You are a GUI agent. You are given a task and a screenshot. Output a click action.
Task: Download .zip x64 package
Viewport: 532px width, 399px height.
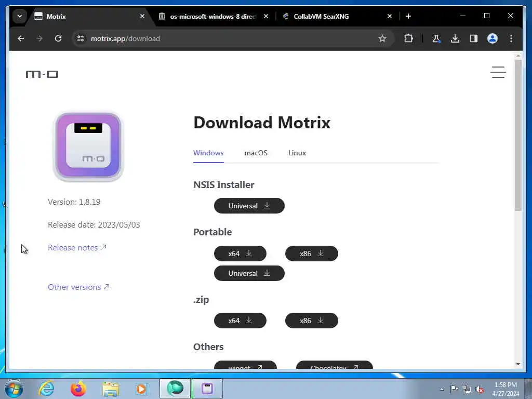(x=240, y=321)
